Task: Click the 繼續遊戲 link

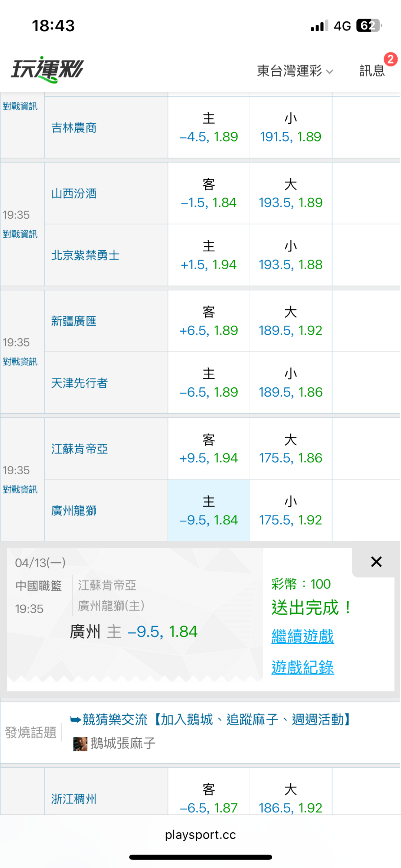Action: coord(303,636)
